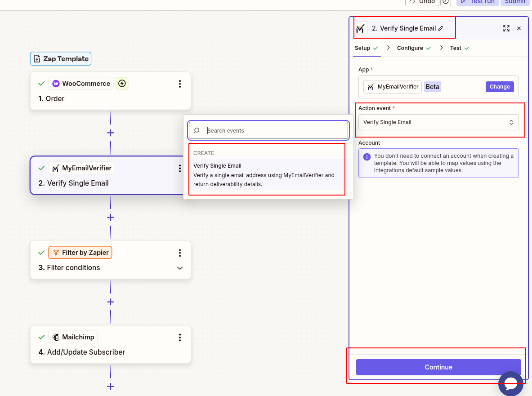Open the three-dot menu on the WooCommerce step
Screen dimensions: 532x396
click(x=180, y=84)
